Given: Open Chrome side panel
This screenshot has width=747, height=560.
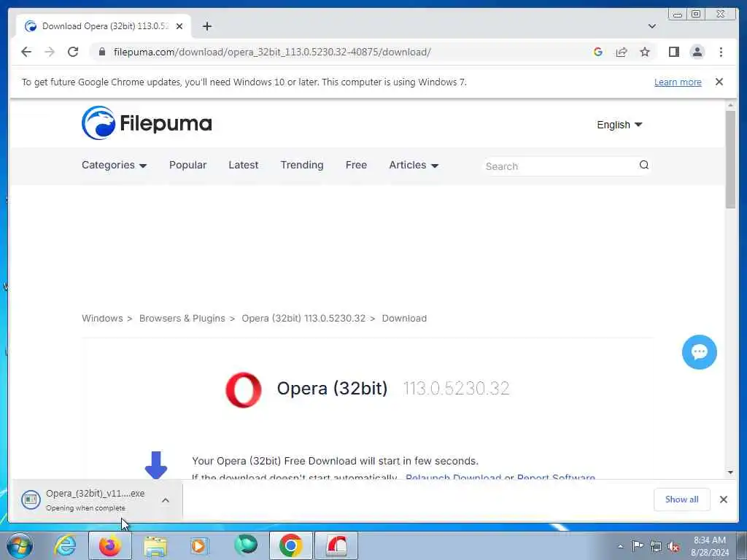Looking at the screenshot, I should tap(673, 52).
